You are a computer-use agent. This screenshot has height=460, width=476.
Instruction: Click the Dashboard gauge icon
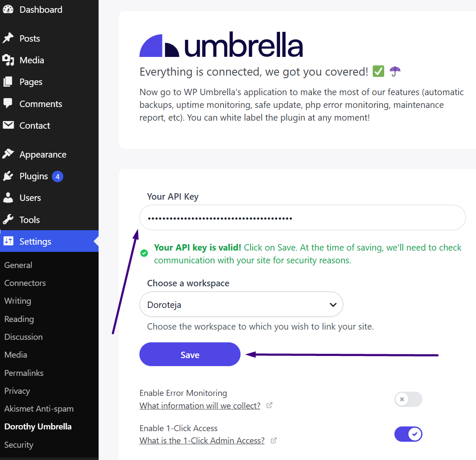pos(8,9)
